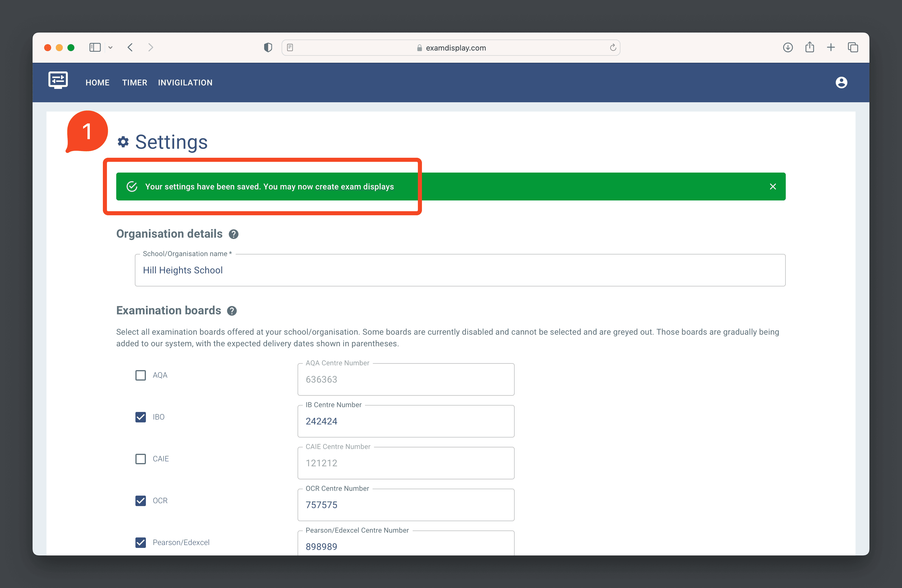Screen dimensions: 902x588
Task: Click the AQA Centre Number field
Action: [406, 379]
